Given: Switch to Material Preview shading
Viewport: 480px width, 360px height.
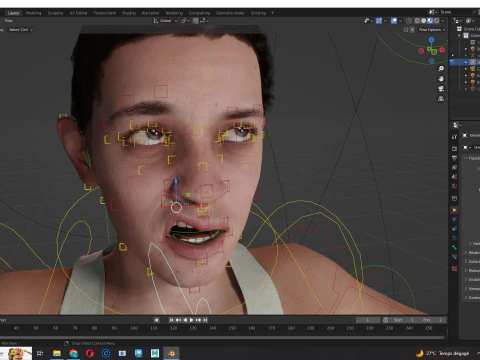Looking at the screenshot, I should point(430,21).
